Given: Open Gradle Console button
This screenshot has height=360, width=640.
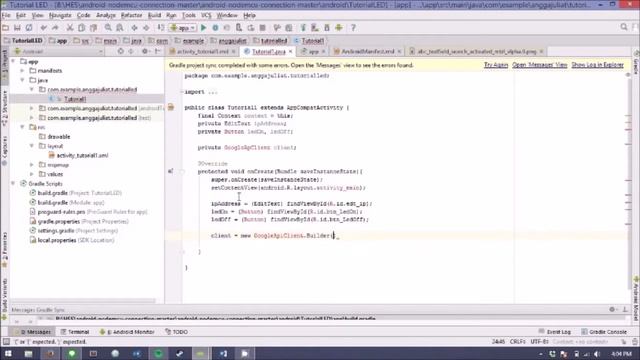Looking at the screenshot, I should [x=604, y=332].
